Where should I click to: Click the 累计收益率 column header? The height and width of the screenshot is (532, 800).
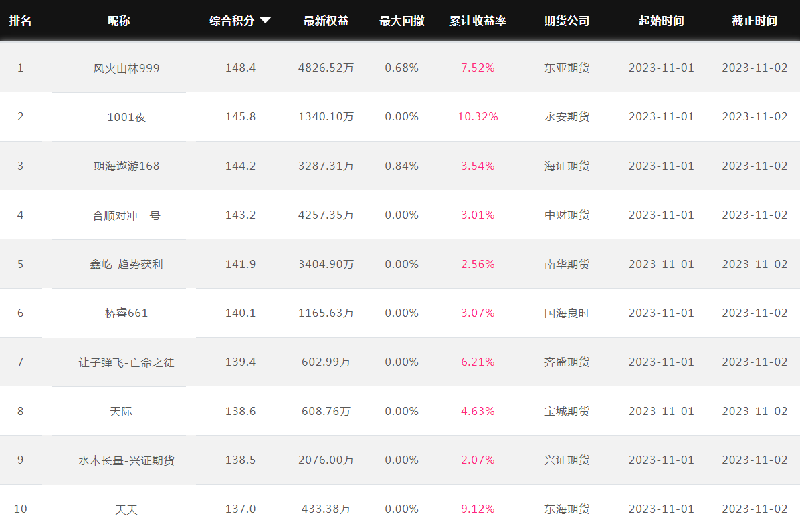coord(478,21)
